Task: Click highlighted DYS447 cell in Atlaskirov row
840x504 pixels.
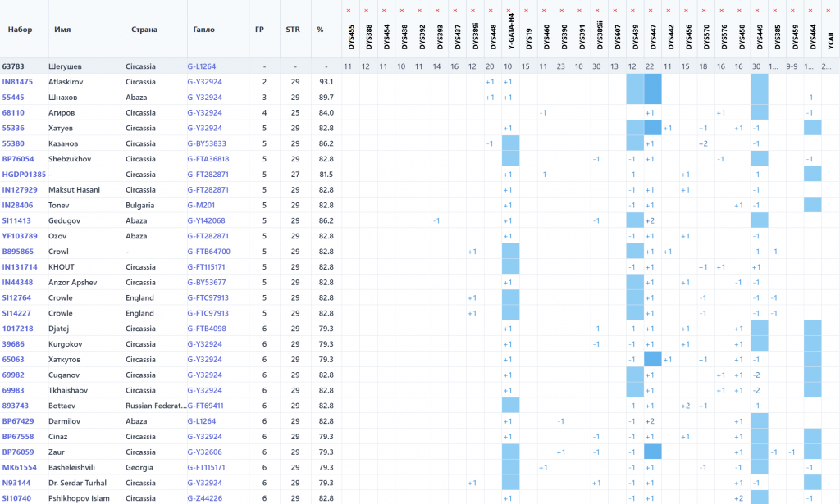Action: point(653,82)
